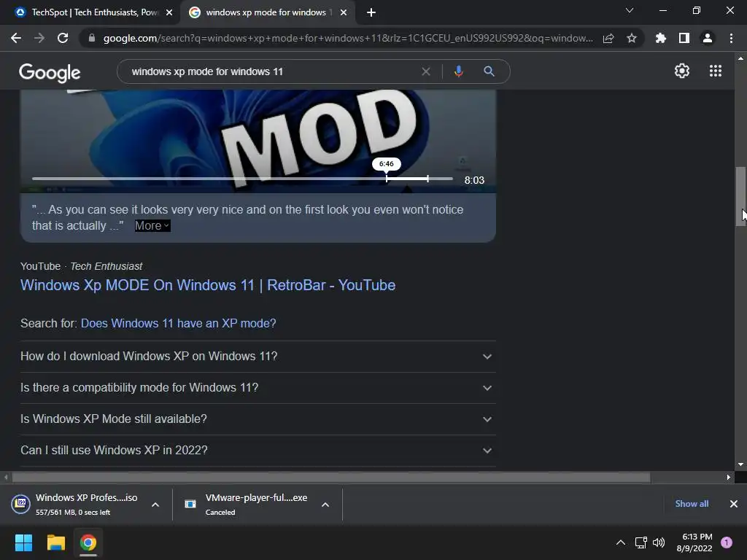The width and height of the screenshot is (747, 560).
Task: Open Chrome three-dot menu
Action: (731, 38)
